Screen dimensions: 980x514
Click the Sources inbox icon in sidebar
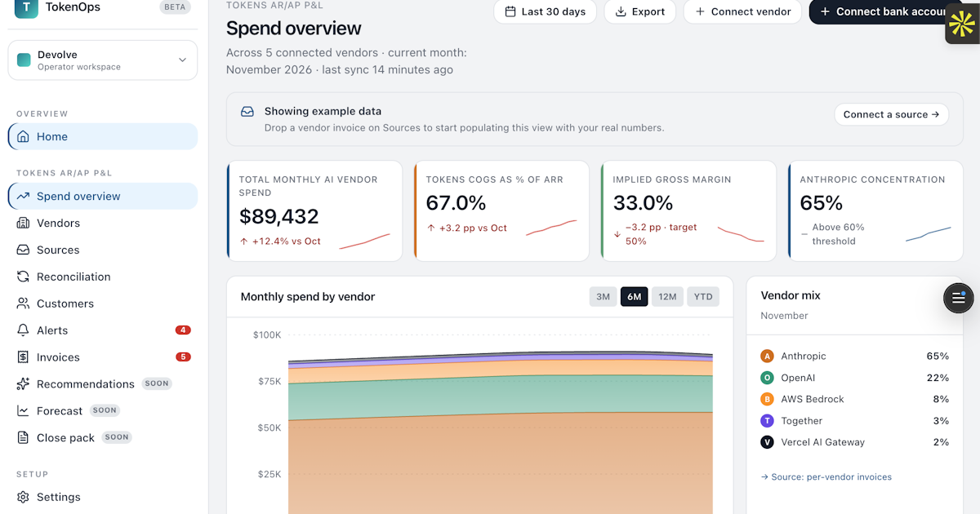coord(23,250)
